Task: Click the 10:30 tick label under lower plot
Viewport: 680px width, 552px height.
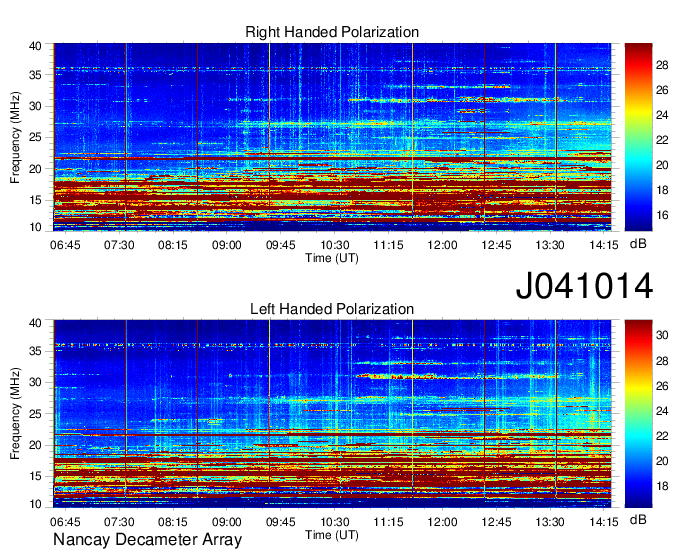Action: [335, 522]
